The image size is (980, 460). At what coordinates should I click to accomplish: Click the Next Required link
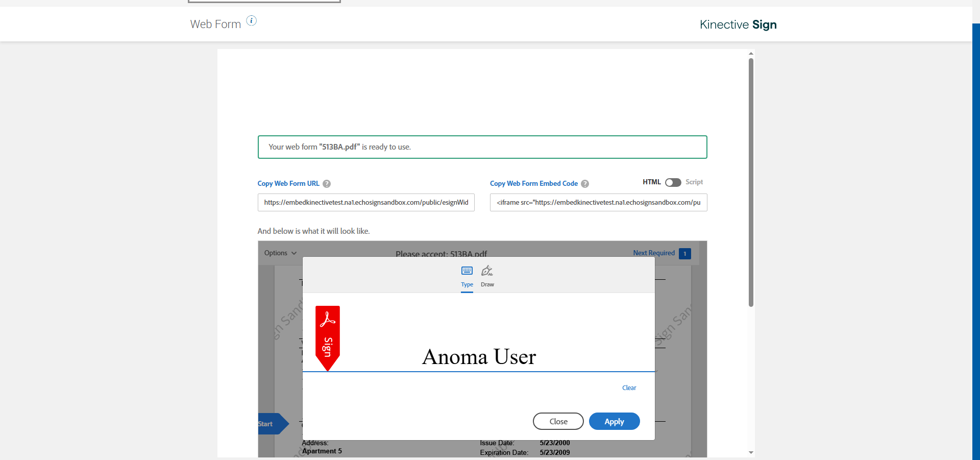pyautogui.click(x=654, y=253)
